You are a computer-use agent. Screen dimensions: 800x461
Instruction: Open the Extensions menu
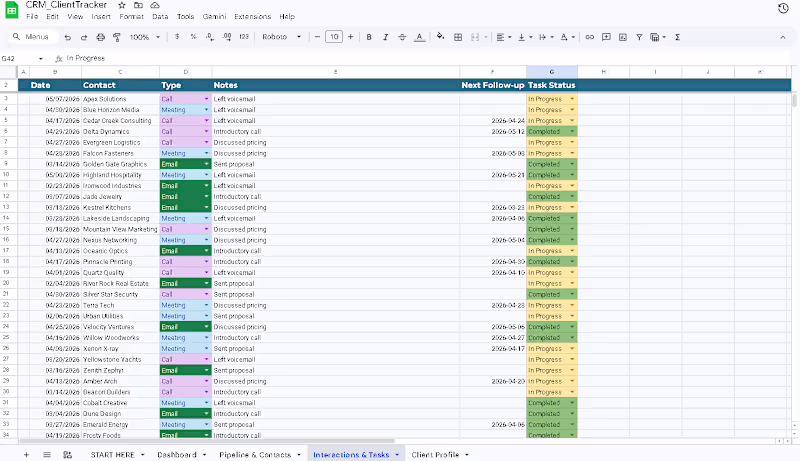(253, 16)
